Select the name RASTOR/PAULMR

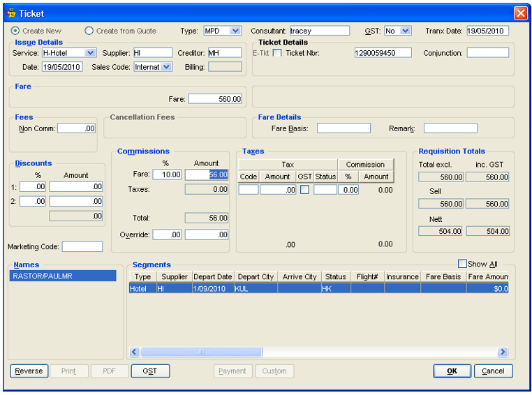click(x=63, y=276)
